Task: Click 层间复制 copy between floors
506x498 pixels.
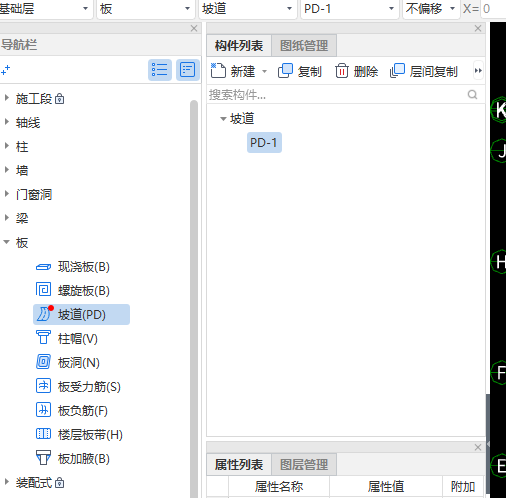Action: 423,71
